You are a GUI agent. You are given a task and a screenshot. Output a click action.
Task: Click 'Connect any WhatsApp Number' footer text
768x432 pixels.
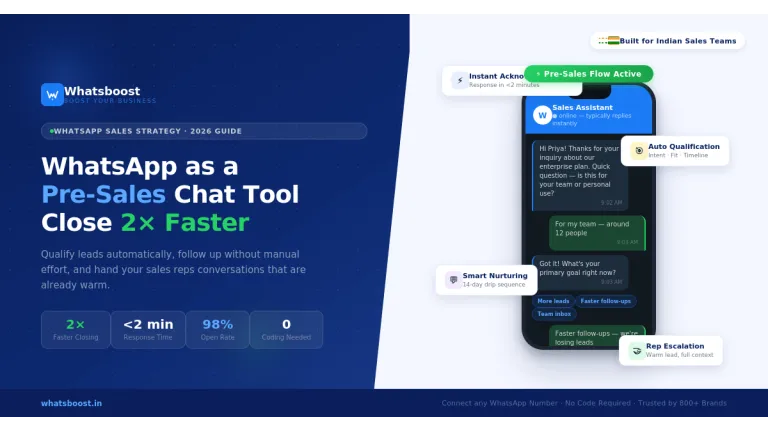point(500,403)
